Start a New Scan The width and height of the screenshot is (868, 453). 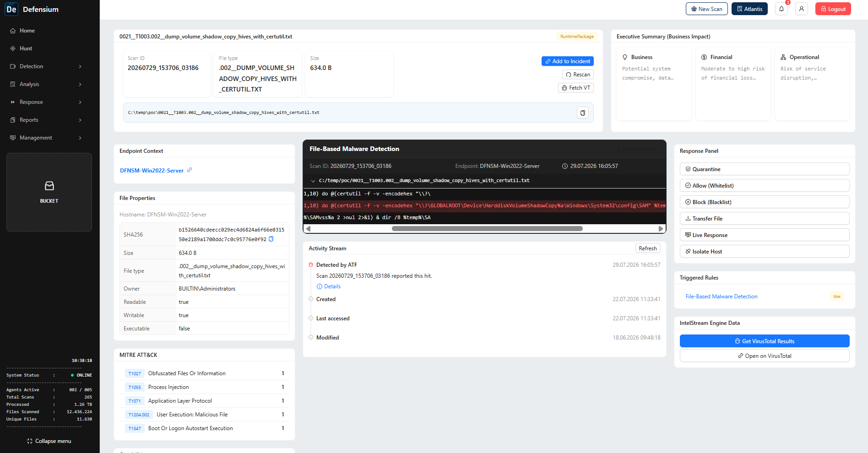click(706, 9)
